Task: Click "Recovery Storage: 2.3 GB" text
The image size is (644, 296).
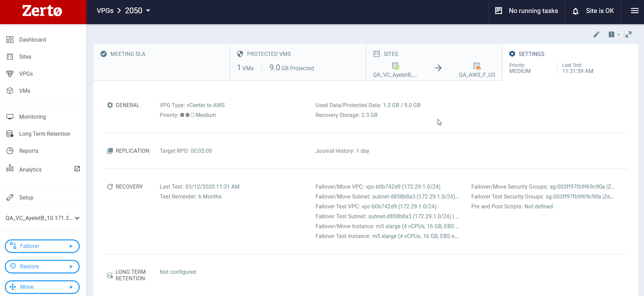Action: coord(346,115)
